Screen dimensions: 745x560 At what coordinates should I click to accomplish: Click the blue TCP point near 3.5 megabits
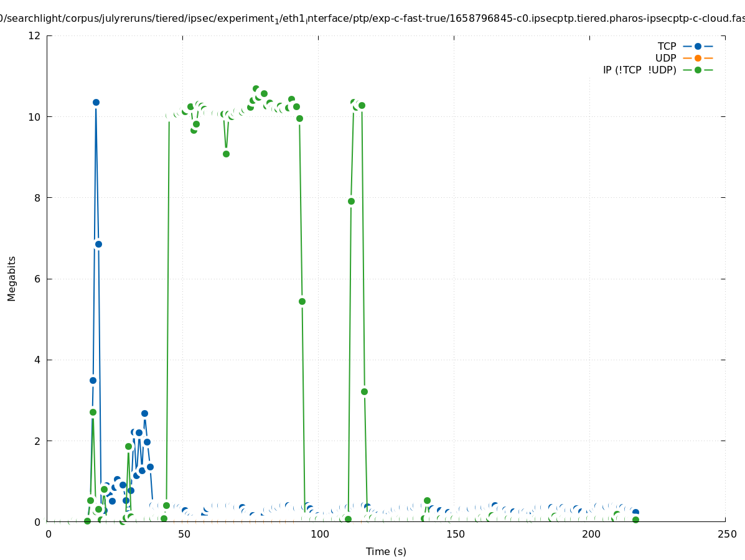[x=93, y=380]
